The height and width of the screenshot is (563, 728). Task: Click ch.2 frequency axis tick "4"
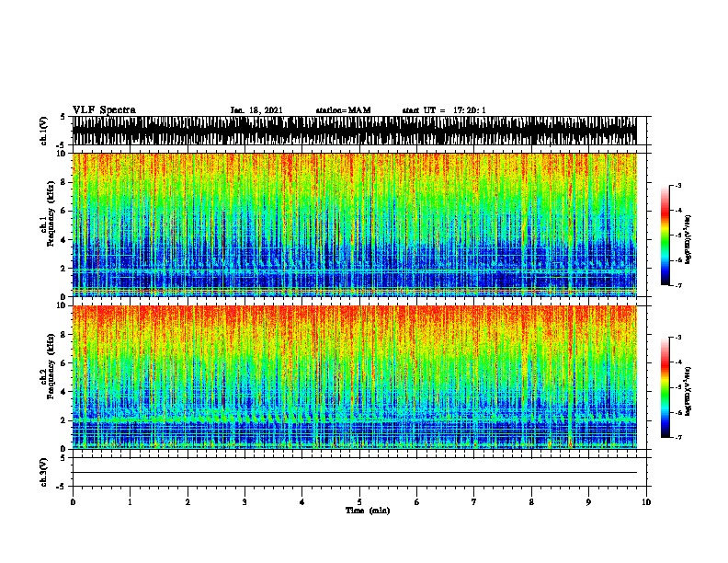point(64,392)
